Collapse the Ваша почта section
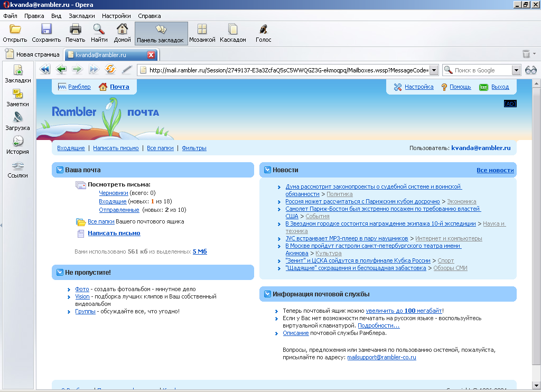Image resolution: width=541 pixels, height=392 pixels. (60, 170)
